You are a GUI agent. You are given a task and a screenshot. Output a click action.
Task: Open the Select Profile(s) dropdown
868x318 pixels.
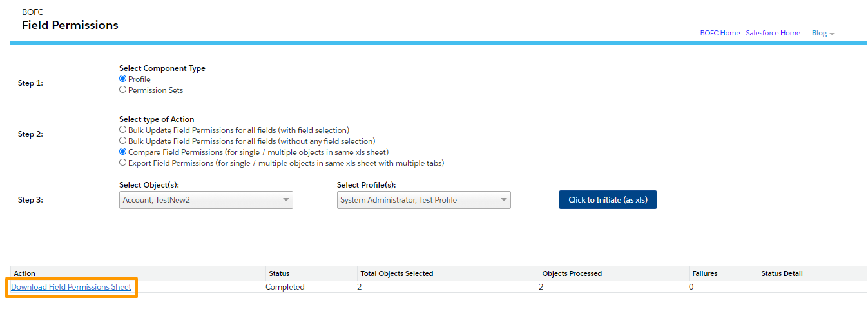(x=424, y=200)
